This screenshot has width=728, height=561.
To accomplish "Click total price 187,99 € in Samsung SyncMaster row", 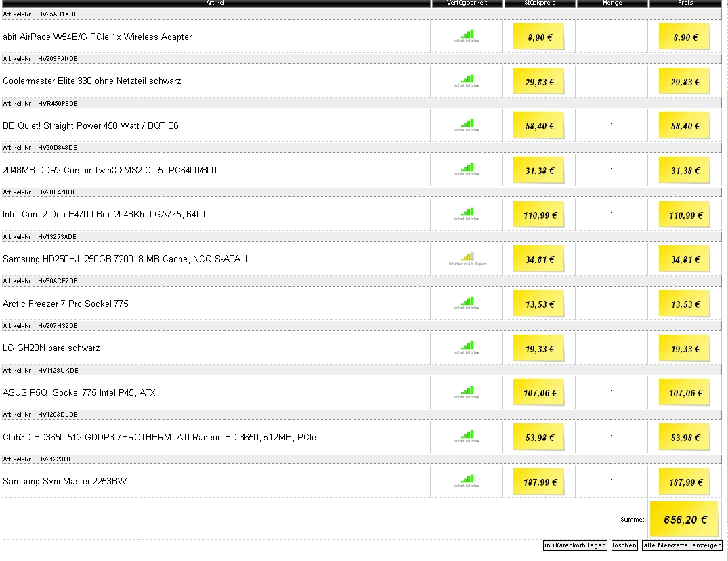I will (685, 482).
